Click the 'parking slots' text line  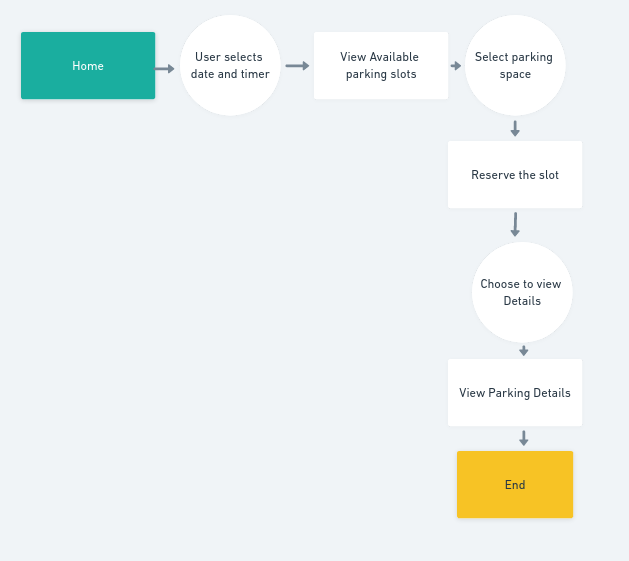pos(381,74)
